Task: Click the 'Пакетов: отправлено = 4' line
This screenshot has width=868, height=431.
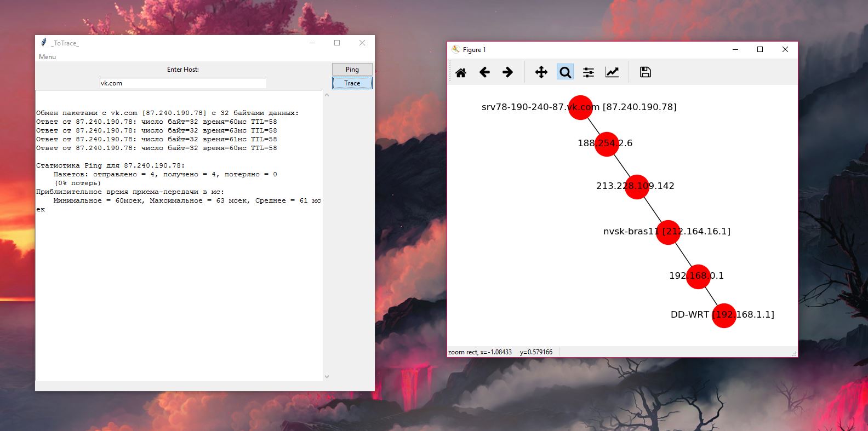Action: tap(165, 174)
